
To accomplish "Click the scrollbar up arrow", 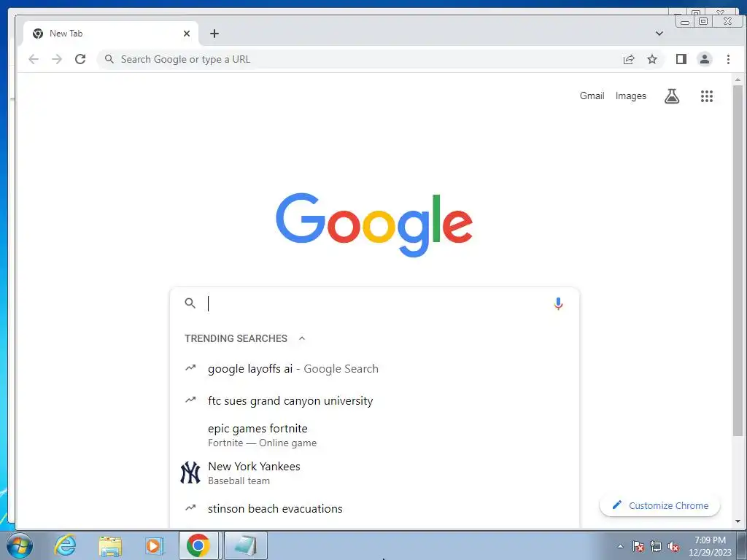I will [738, 79].
